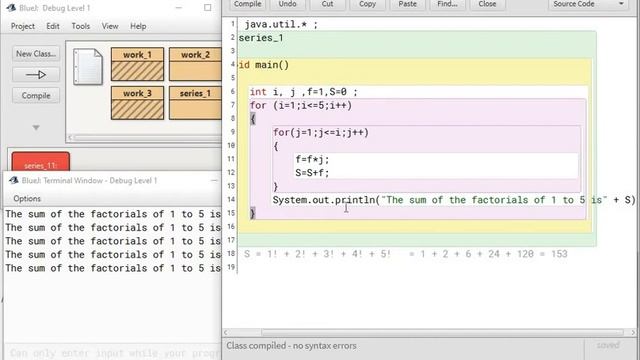Click the 'series_1' class declaration line
Image resolution: width=640 pixels, height=360 pixels.
[261, 38]
